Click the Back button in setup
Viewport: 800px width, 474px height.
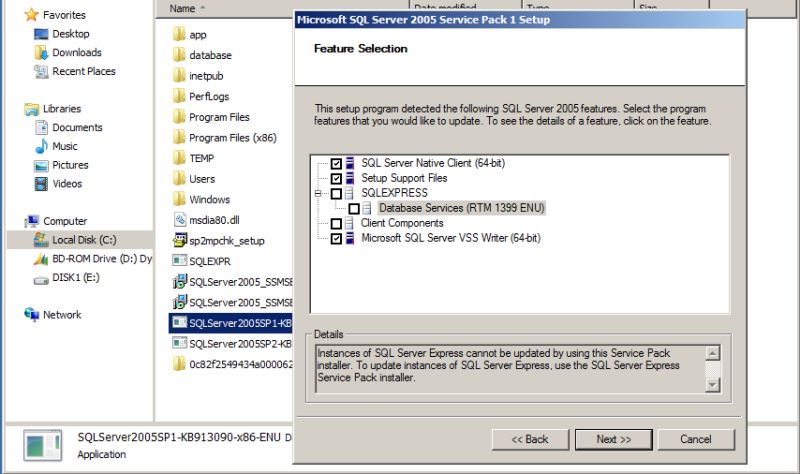[530, 439]
